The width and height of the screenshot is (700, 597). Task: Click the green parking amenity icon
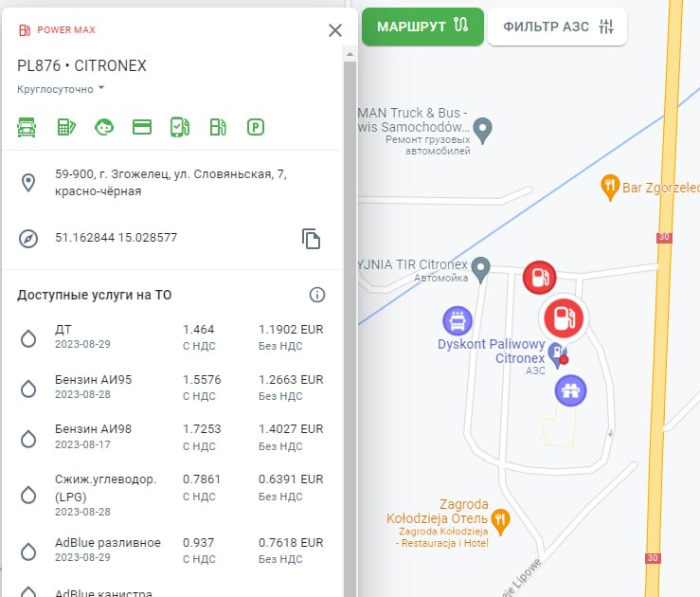point(255,127)
